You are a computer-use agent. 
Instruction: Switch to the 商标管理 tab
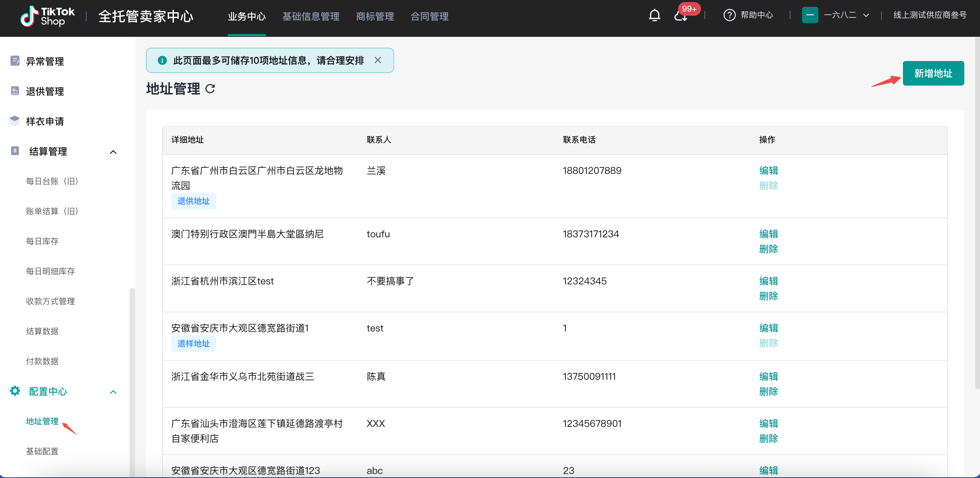(x=375, y=16)
